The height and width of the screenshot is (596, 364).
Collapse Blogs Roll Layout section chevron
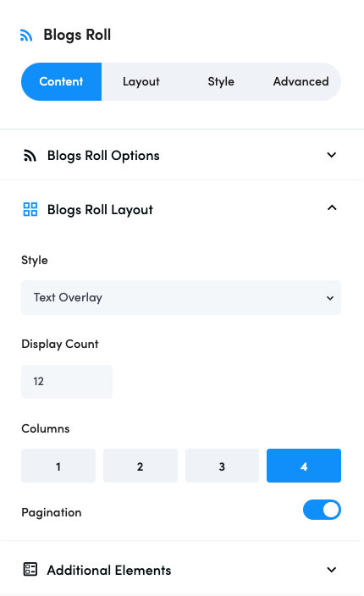click(332, 207)
